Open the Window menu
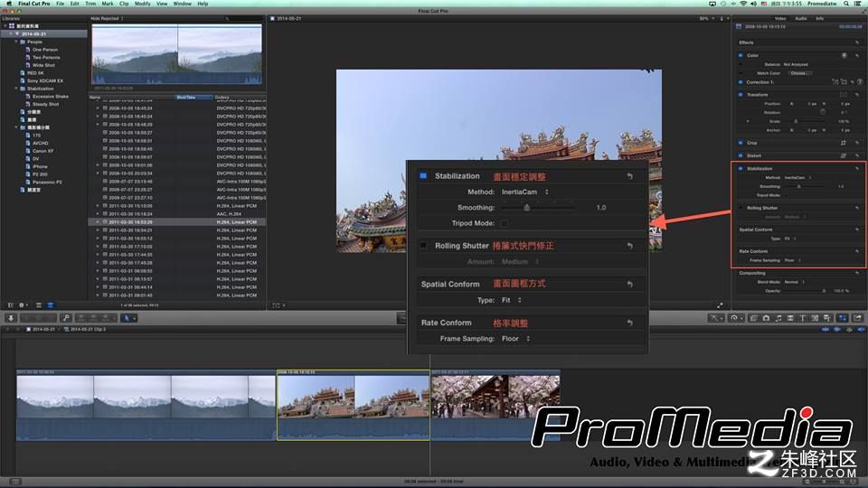Viewport: 868px width, 488px height. coord(182,4)
